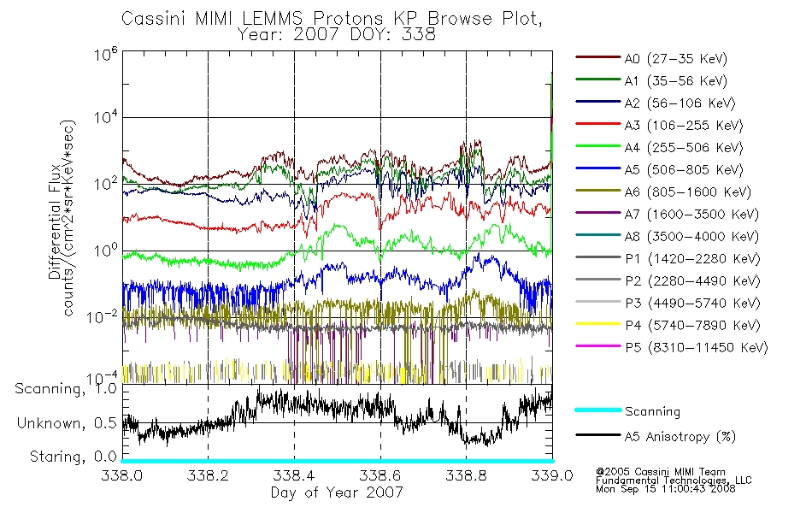
Task: Click the yellow P4 legend line
Action: coord(598,324)
